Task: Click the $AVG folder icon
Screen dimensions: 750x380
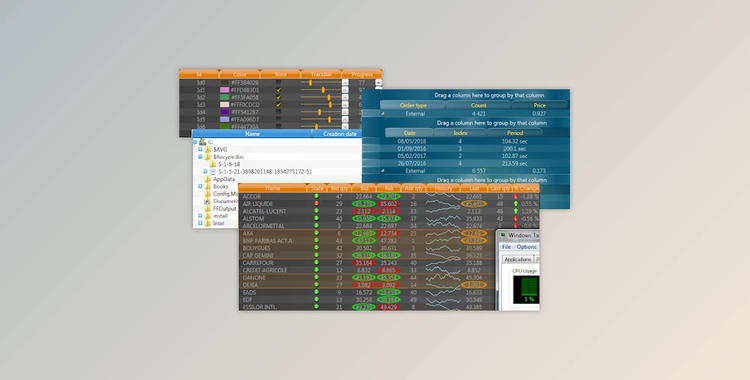Action: [208, 149]
